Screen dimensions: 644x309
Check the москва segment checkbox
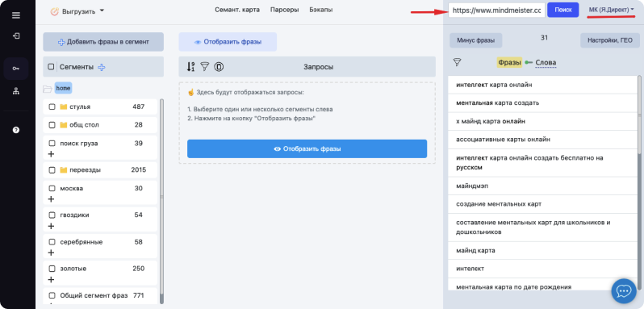pos(52,188)
